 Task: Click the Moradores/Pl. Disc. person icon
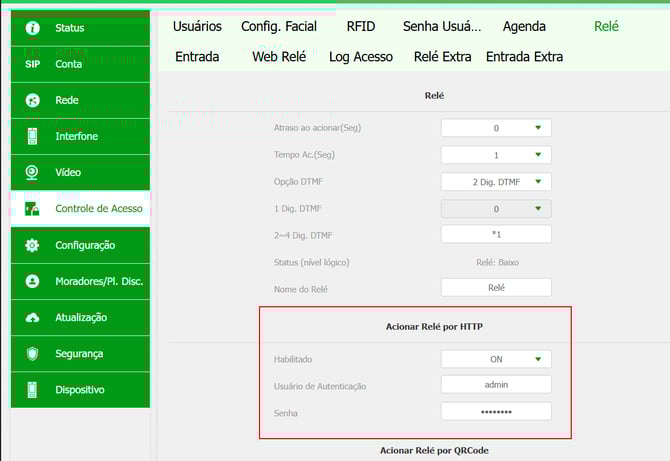[x=32, y=281]
